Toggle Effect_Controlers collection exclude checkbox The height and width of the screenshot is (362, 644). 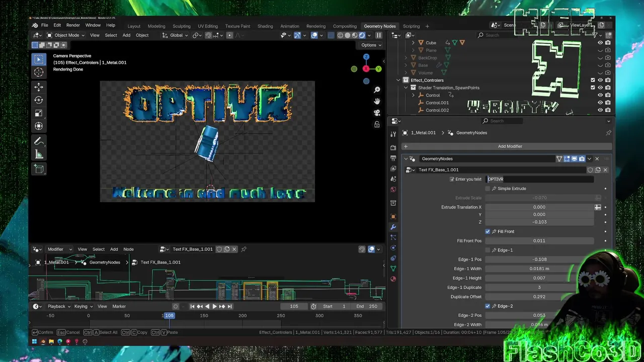(x=593, y=80)
